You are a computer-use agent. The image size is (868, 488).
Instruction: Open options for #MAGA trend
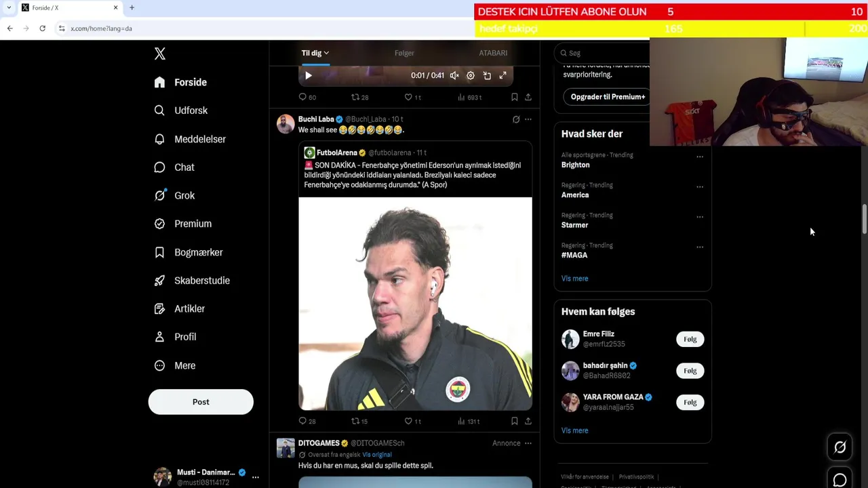pyautogui.click(x=700, y=247)
